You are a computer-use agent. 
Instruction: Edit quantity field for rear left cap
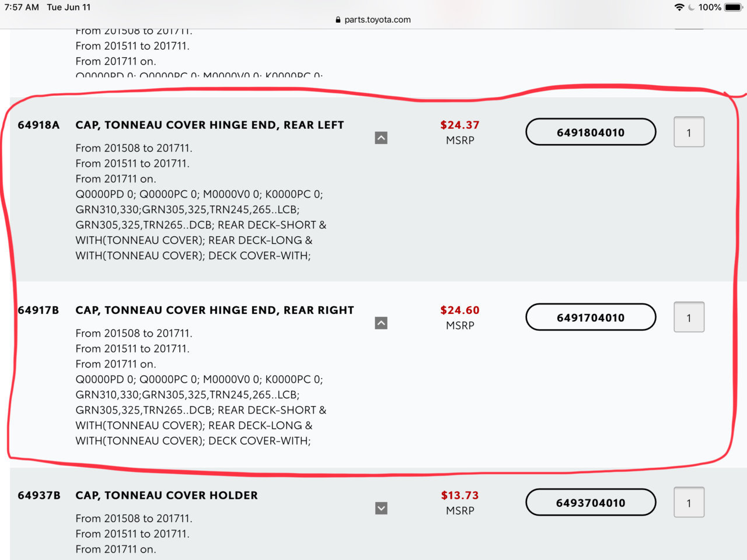coord(689,132)
